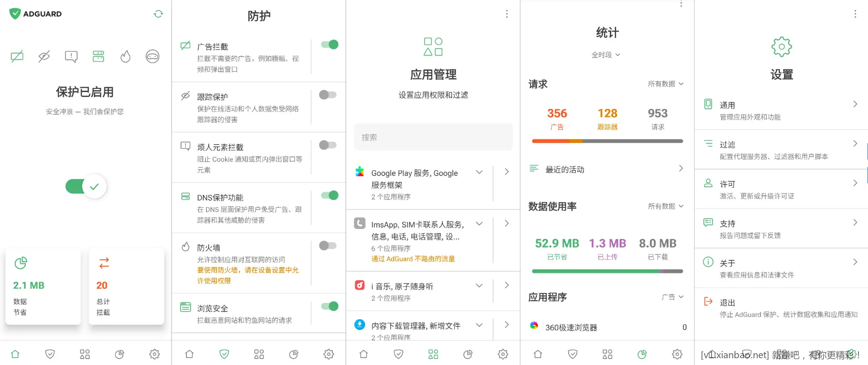Open the 20 total blocked card

pyautogui.click(x=127, y=286)
